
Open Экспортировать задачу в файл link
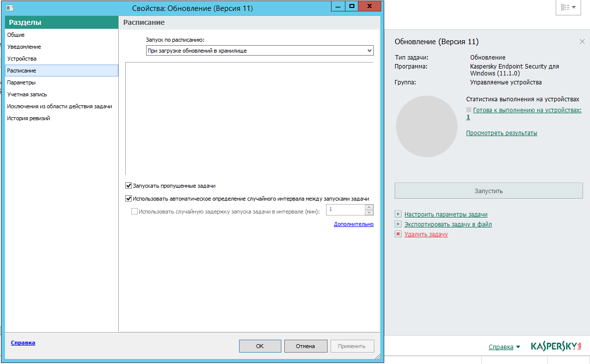pos(448,224)
